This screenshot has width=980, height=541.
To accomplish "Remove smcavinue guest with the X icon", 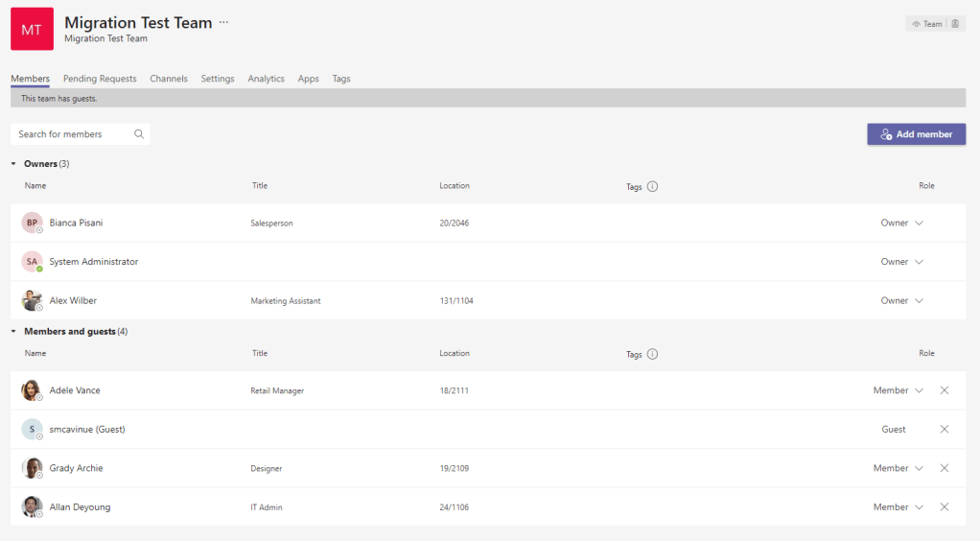I will pos(945,430).
